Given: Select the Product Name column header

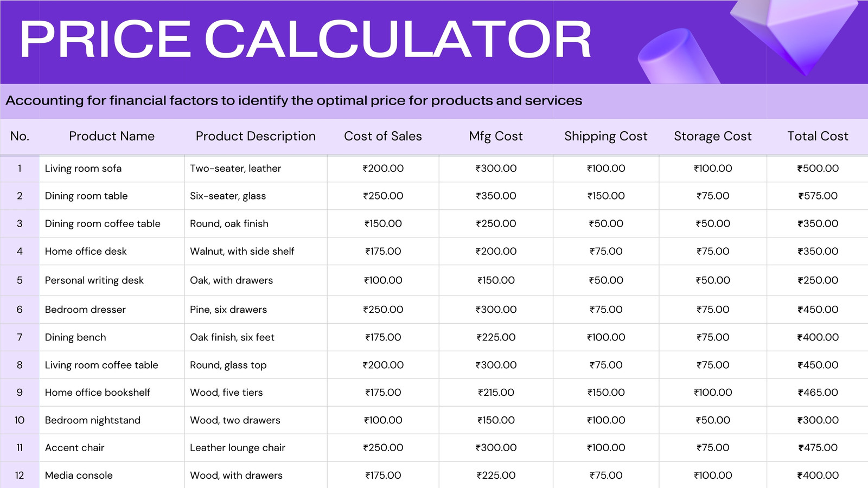Looking at the screenshot, I should click(112, 136).
